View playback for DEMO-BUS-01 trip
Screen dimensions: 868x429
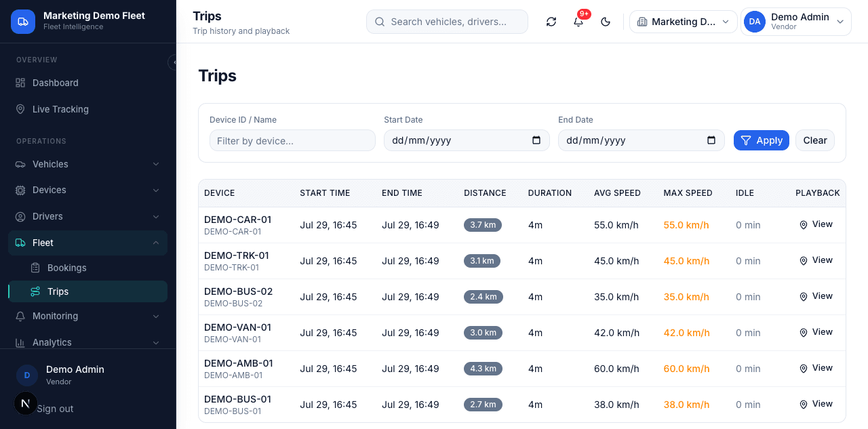(816, 404)
